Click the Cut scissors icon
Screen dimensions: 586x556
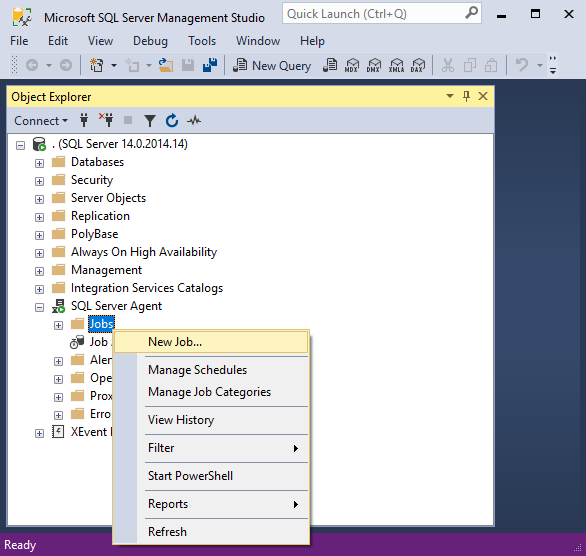coord(448,65)
